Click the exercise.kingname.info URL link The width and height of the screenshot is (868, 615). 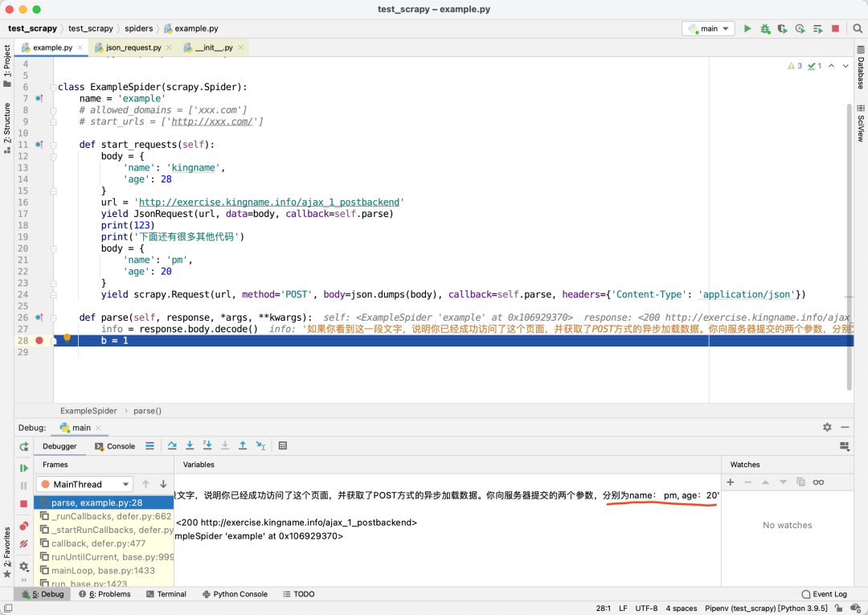click(269, 202)
